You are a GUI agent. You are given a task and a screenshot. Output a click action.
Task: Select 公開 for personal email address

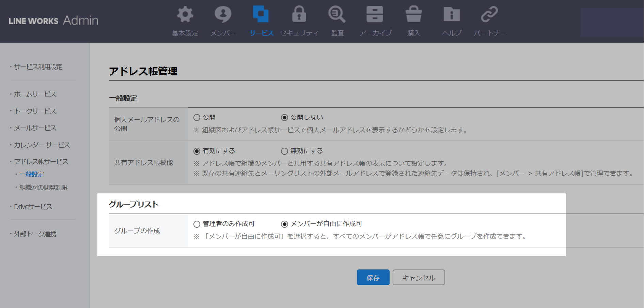click(197, 118)
